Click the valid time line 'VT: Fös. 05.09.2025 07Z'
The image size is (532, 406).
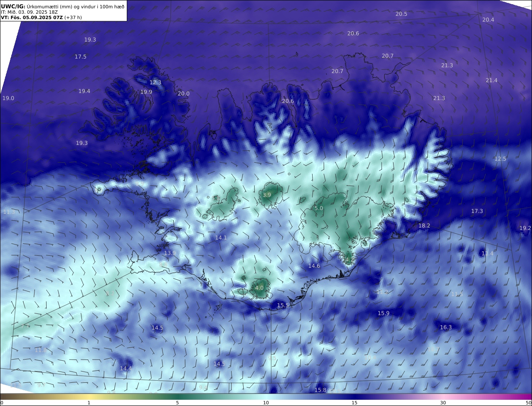[x=32, y=17]
